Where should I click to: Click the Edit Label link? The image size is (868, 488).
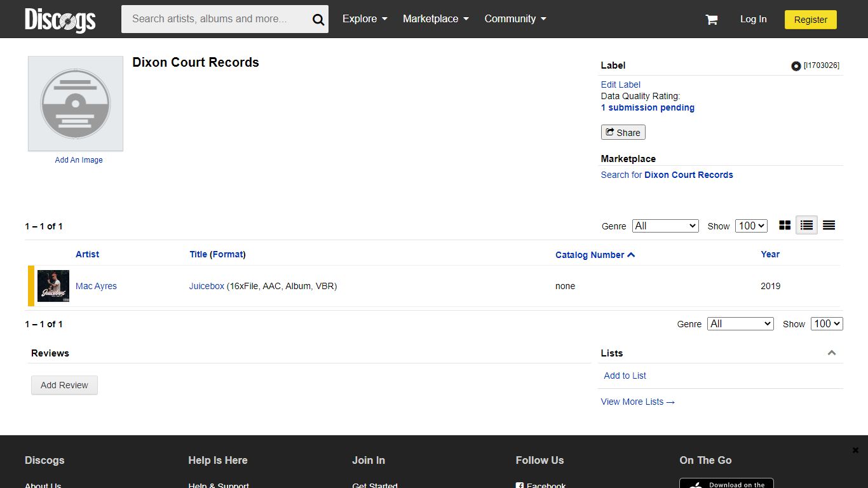click(x=620, y=85)
